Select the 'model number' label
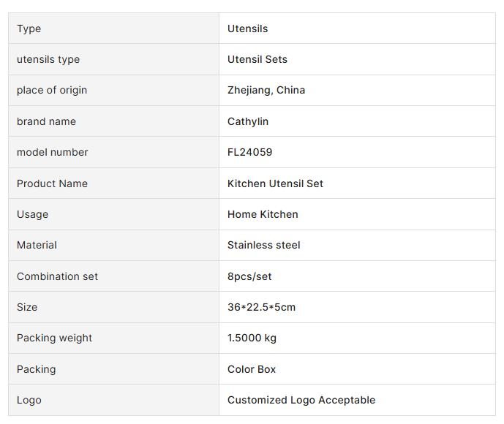 tap(53, 152)
